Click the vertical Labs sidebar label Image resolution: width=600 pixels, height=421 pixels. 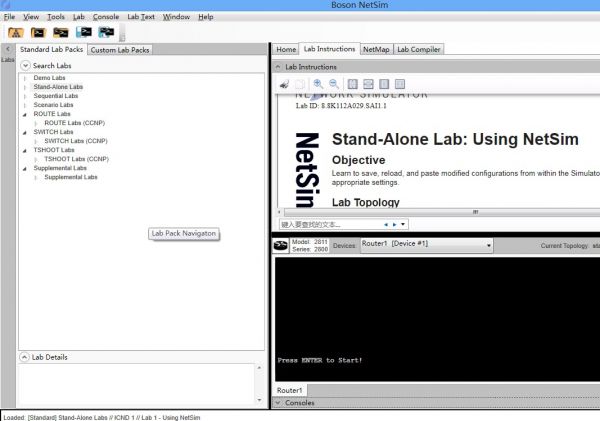click(x=7, y=60)
